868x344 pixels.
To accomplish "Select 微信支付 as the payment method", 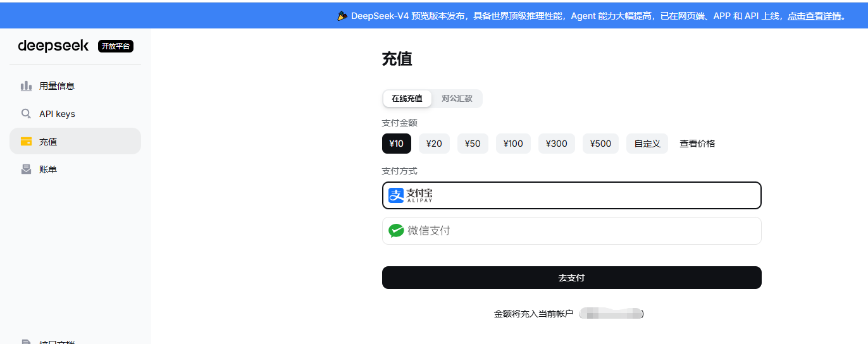I will pos(572,231).
